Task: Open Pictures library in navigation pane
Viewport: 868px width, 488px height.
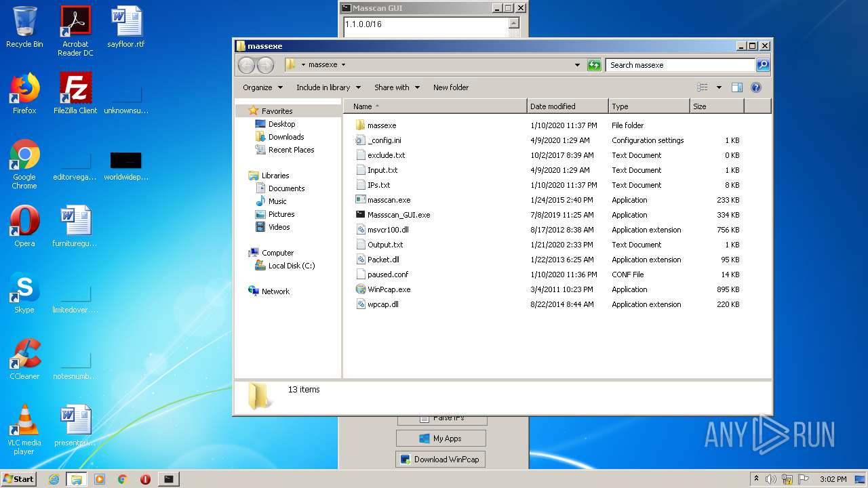Action: pos(281,214)
